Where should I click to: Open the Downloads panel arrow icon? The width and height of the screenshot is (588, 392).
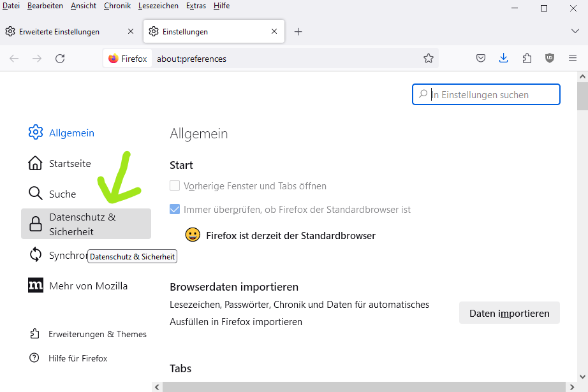click(504, 59)
